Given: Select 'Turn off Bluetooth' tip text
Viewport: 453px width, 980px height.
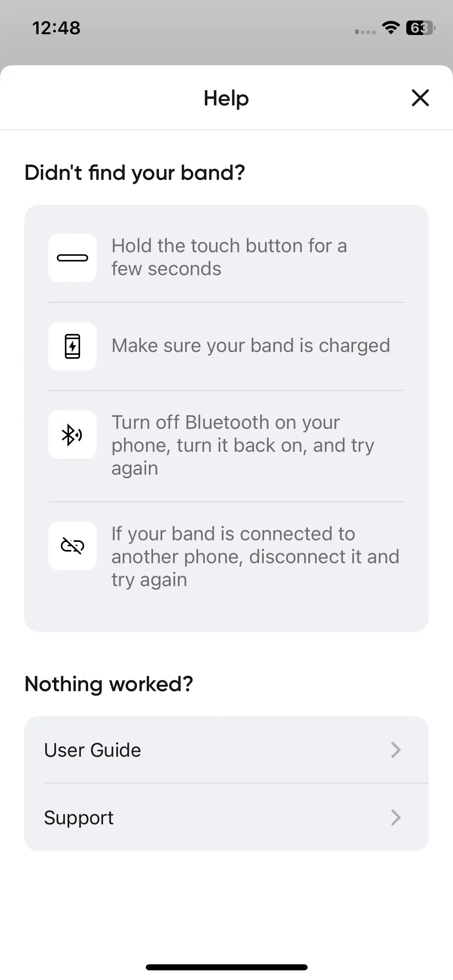Looking at the screenshot, I should [x=243, y=445].
